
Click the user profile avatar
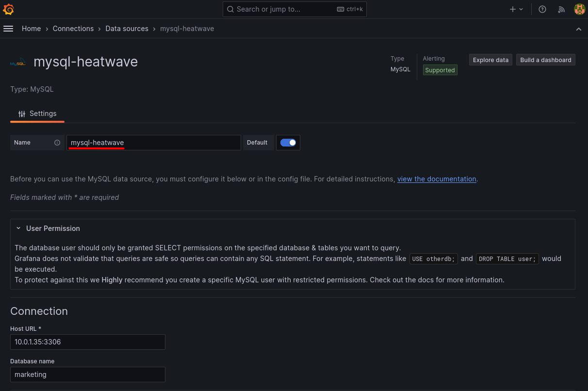click(x=579, y=9)
